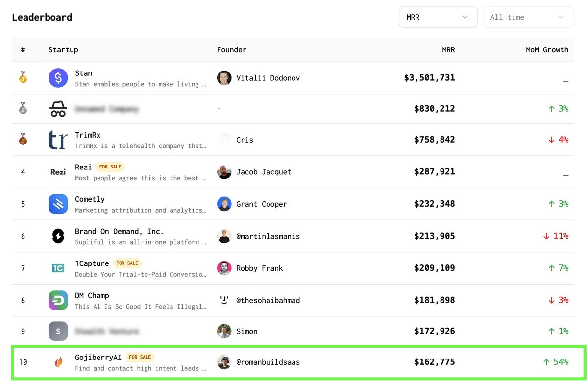Open the TrimRx startup name
This screenshot has height=383, width=588.
pyautogui.click(x=88, y=135)
